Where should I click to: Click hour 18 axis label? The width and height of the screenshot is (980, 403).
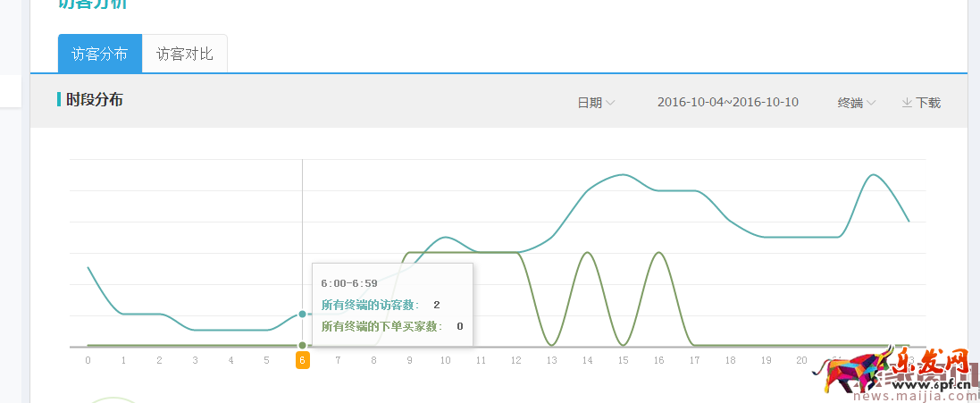(731, 360)
